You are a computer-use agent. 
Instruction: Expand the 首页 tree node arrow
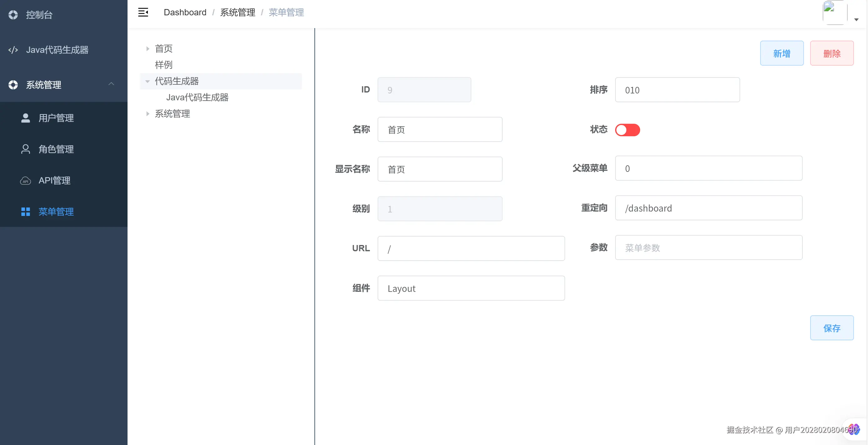click(x=148, y=49)
